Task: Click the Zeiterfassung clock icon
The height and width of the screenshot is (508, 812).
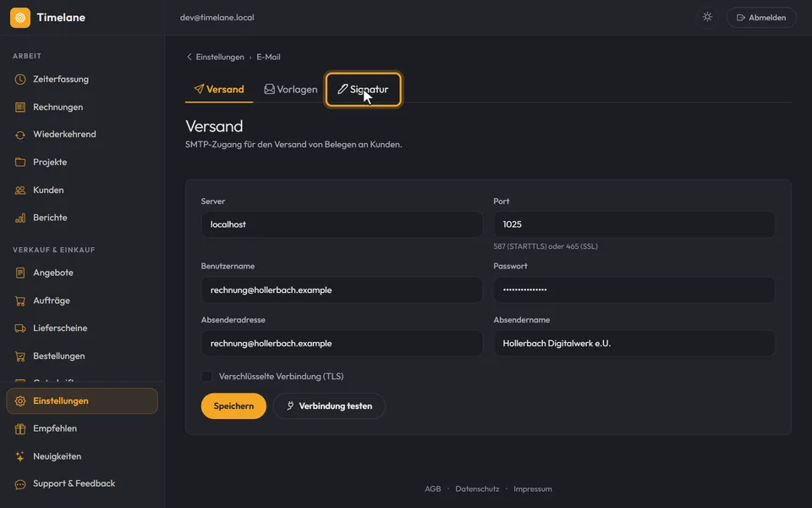Action: [x=20, y=80]
